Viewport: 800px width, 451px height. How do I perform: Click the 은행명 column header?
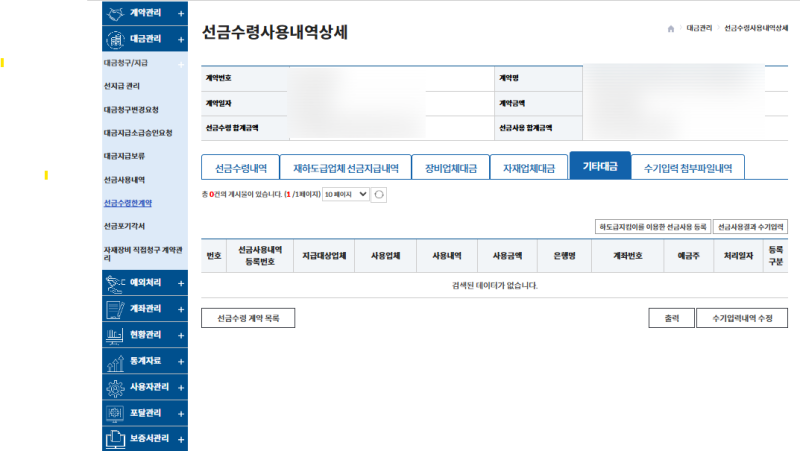pos(564,256)
